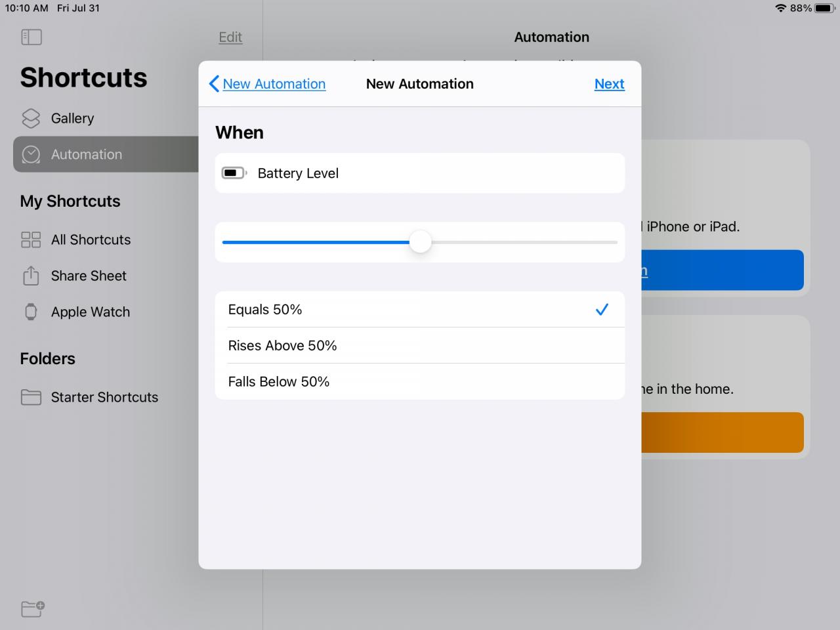Open Gallery via its layers icon

[31, 118]
